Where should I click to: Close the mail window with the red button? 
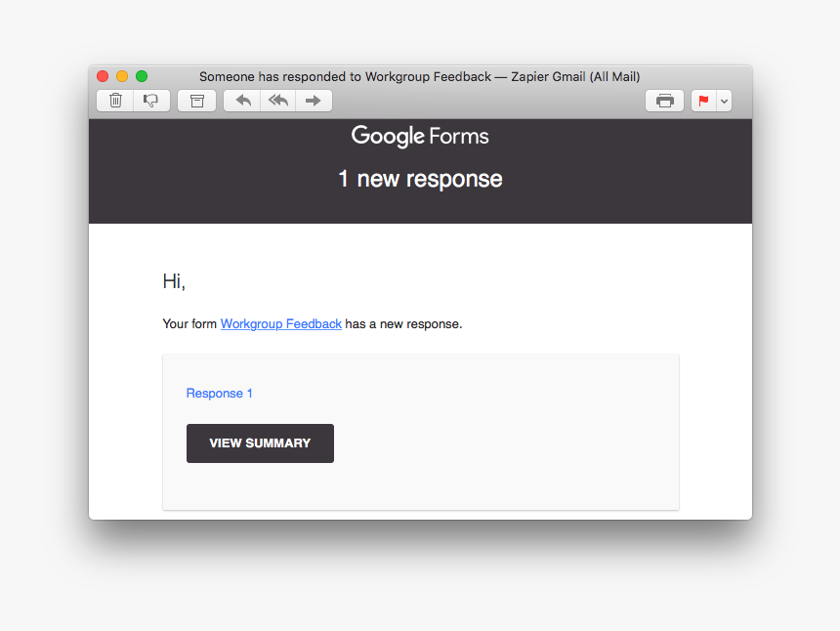pyautogui.click(x=103, y=76)
